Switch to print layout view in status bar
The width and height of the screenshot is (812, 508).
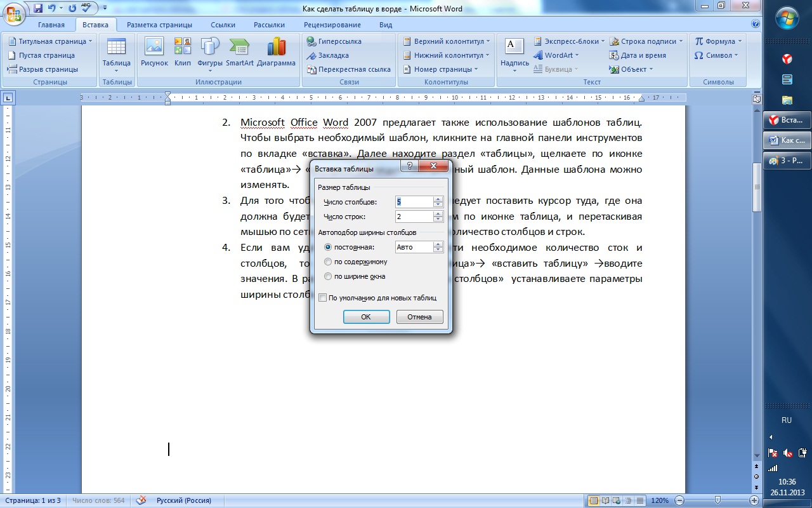tap(593, 500)
